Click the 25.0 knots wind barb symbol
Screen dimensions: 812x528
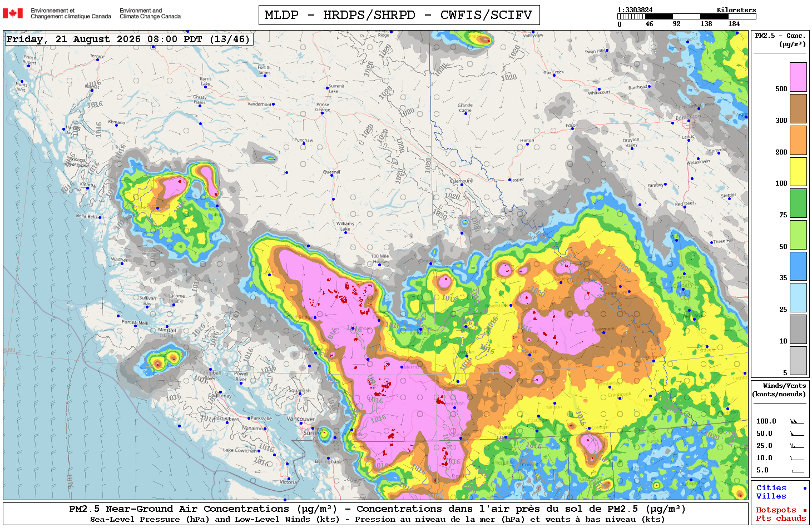coord(797,446)
